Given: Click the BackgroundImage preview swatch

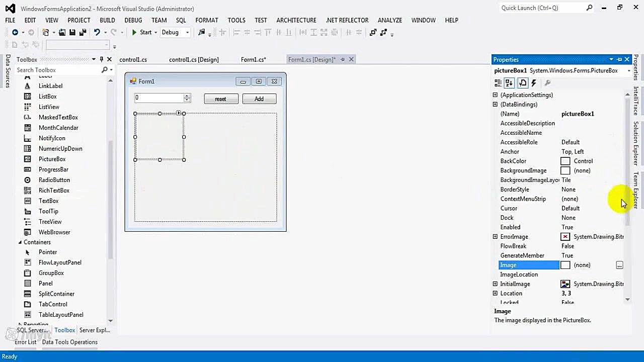Looking at the screenshot, I should (x=566, y=171).
